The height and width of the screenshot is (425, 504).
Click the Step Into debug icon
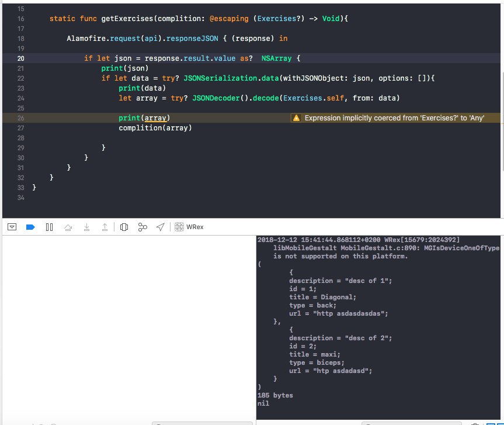coord(86,227)
